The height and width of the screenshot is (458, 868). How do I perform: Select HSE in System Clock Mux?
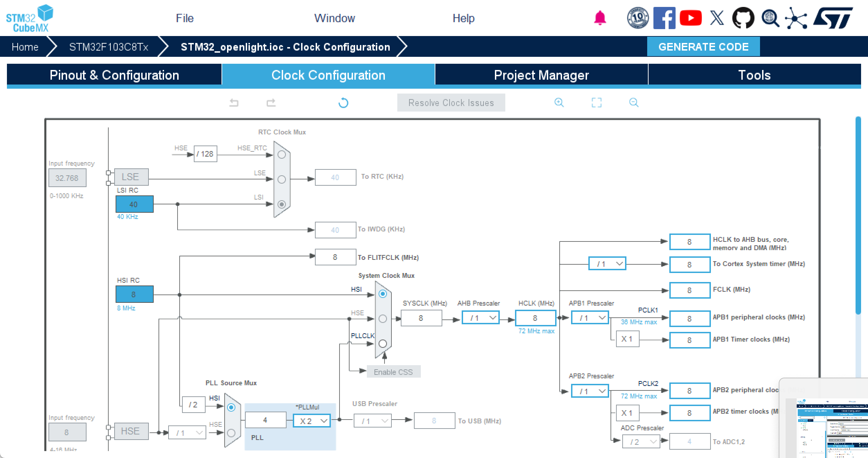pos(383,319)
